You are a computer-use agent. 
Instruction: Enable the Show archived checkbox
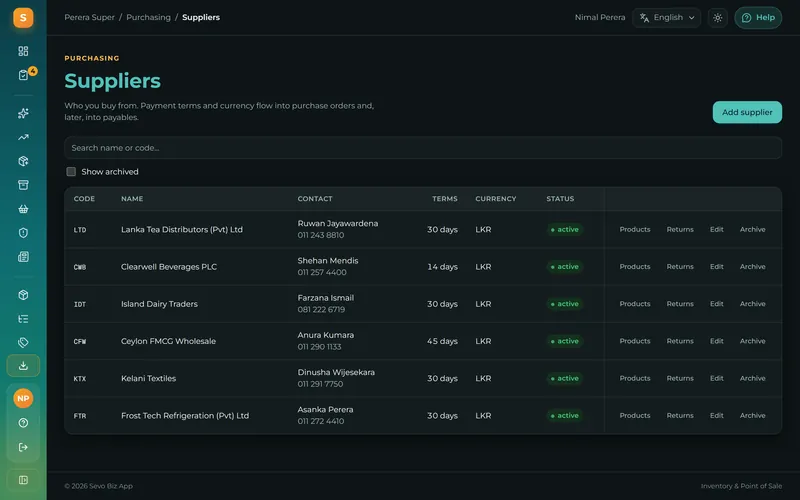click(x=71, y=172)
